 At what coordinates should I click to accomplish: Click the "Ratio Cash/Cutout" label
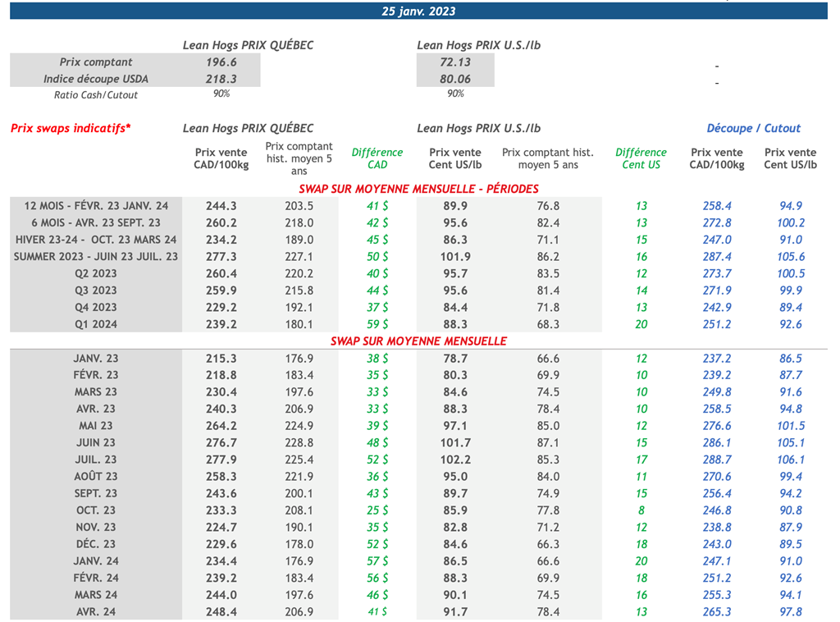(96, 95)
